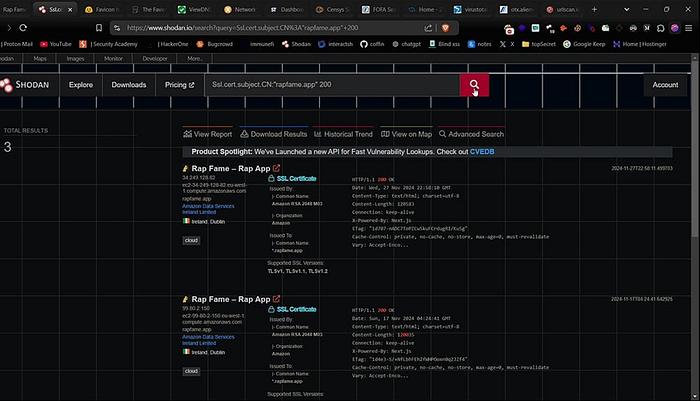Screen dimensions: 700x401
Task: Open Google Keep bookmark
Action: point(584,44)
